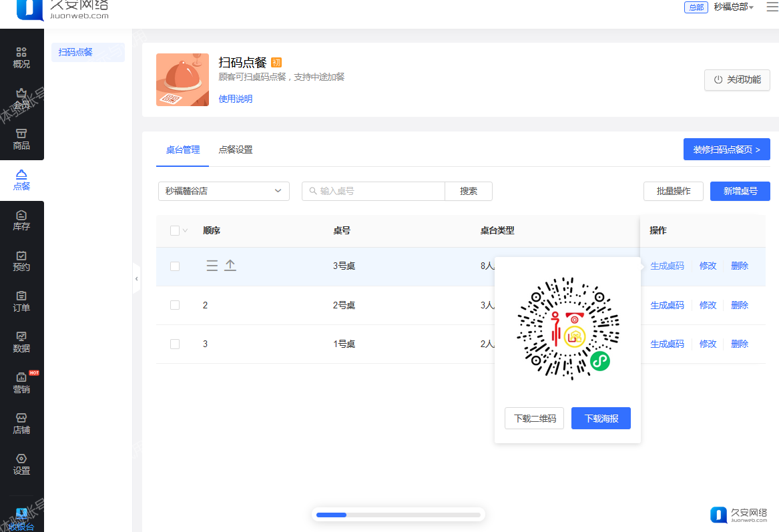The height and width of the screenshot is (532, 779).
Task: Open the 数据 data sidebar icon
Action: tap(21, 342)
